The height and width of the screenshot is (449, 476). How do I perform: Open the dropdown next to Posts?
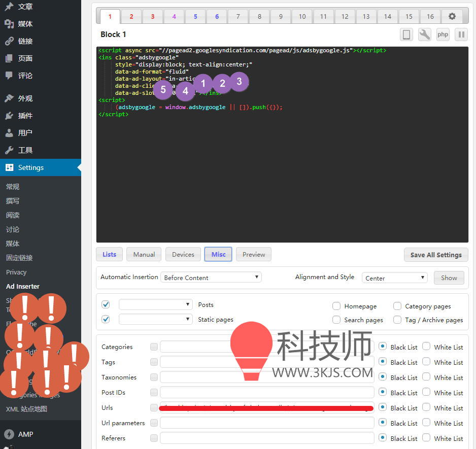(156, 304)
